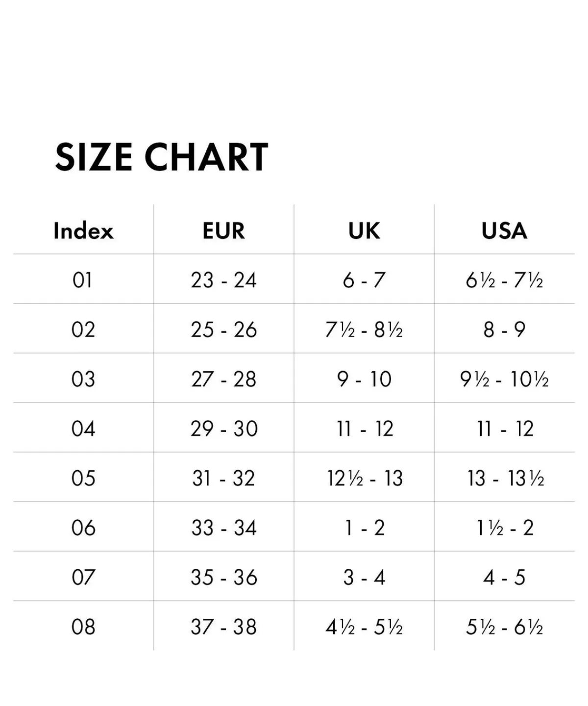The height and width of the screenshot is (706, 588).
Task: Click USA size 8 - 9 cell
Action: (504, 329)
